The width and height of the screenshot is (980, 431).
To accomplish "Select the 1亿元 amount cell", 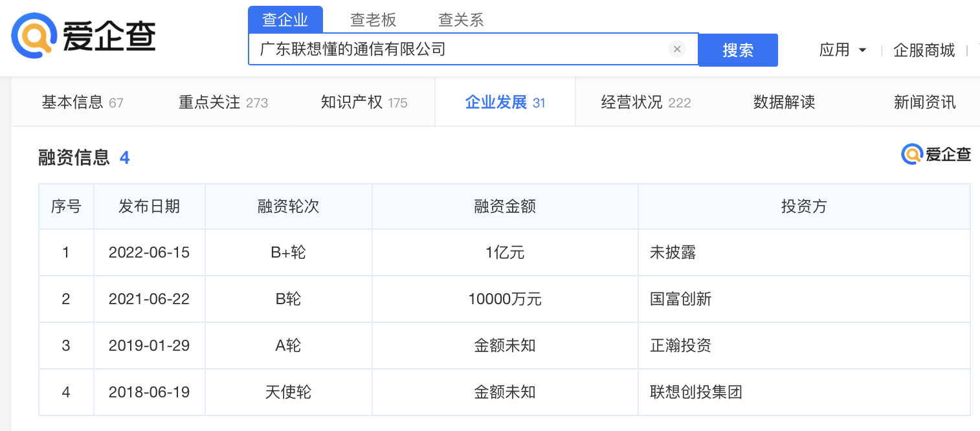I will click(x=505, y=252).
